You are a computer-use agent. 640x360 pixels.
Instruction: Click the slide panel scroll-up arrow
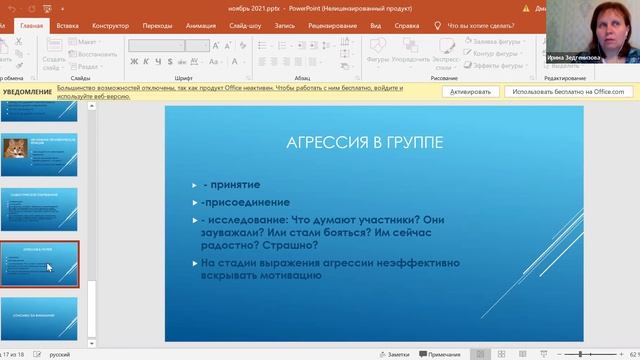(x=92, y=106)
